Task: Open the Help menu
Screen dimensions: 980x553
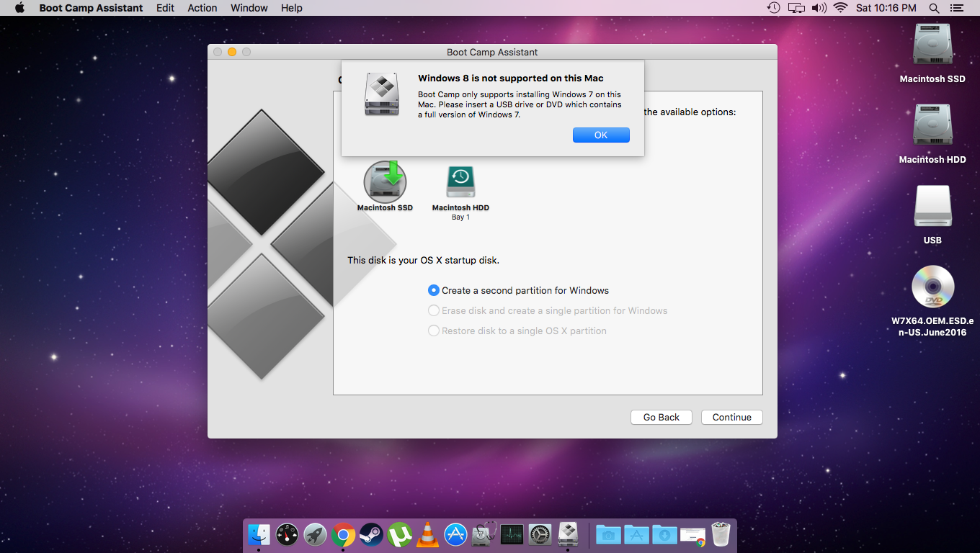Action: click(292, 8)
